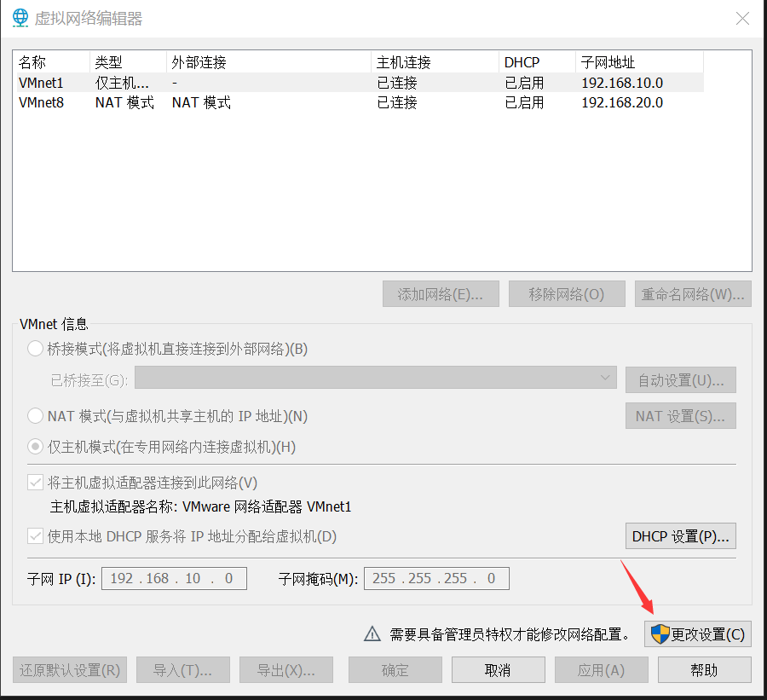Click 导入(T)... button
The height and width of the screenshot is (700, 767).
click(x=183, y=669)
